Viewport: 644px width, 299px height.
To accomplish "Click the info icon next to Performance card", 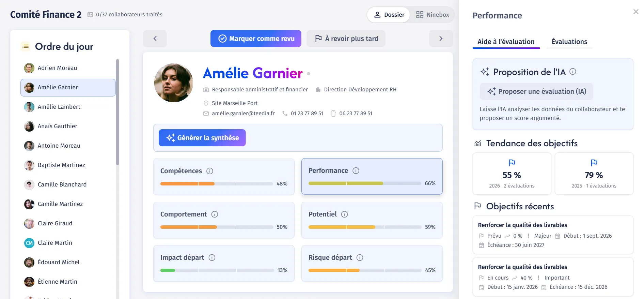I will click(356, 171).
